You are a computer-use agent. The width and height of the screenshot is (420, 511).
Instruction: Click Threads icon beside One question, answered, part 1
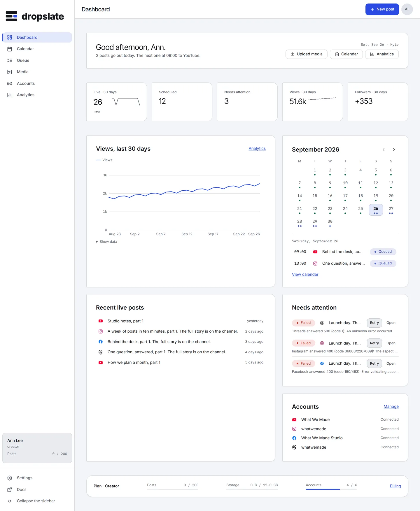pos(101,352)
